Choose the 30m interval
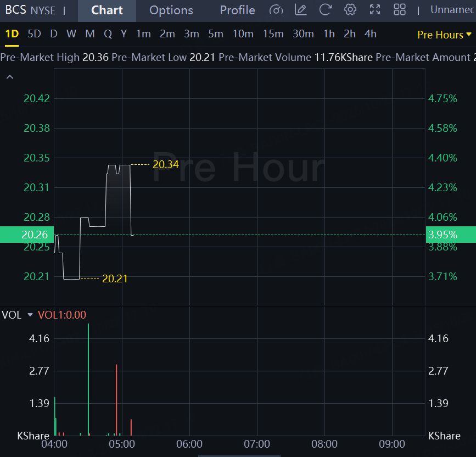The image size is (476, 457). (x=303, y=34)
